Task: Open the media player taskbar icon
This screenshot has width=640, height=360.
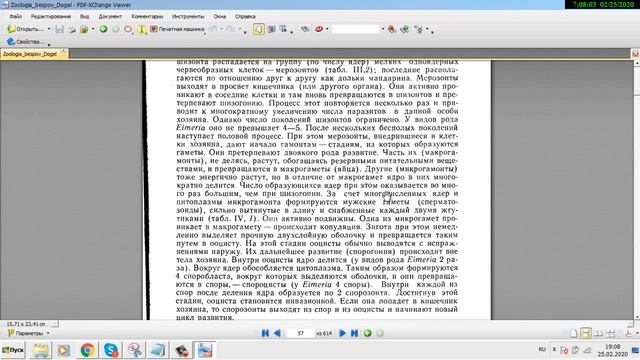Action: coord(63,350)
